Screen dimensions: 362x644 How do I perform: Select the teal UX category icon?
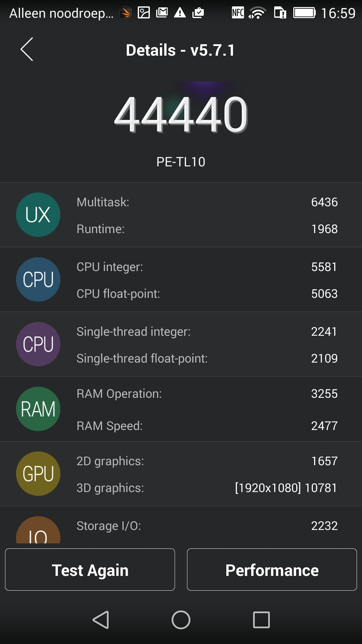click(x=38, y=215)
